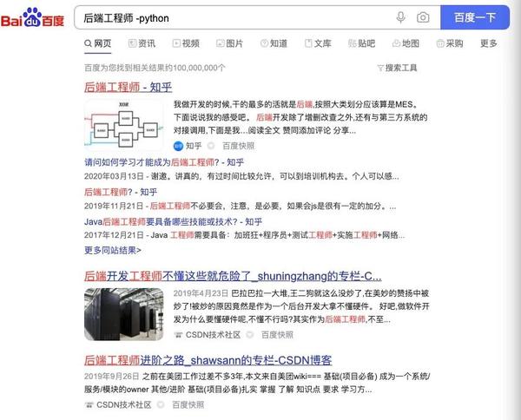Open the server room thumbnail image
Image resolution: width=521 pixels, height=420 pixels.
124,314
